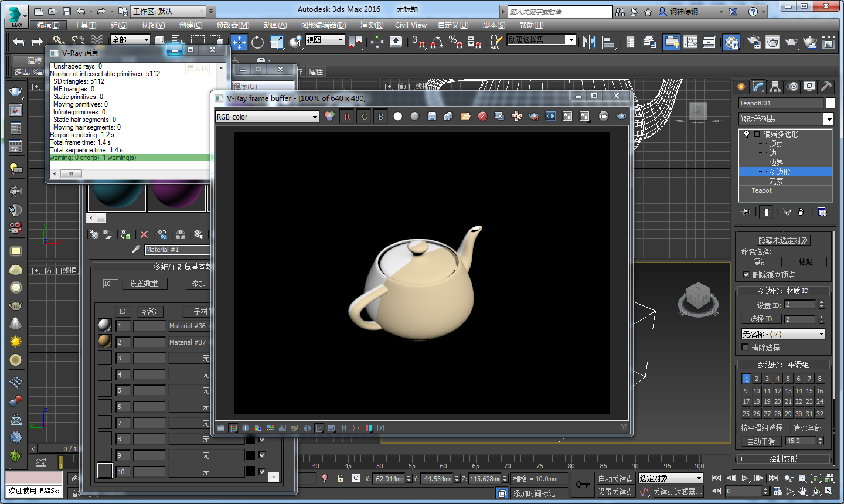Viewport: 844px width, 504px height.
Task: Open the Utilities hammer panel icon
Action: pyautogui.click(x=826, y=87)
